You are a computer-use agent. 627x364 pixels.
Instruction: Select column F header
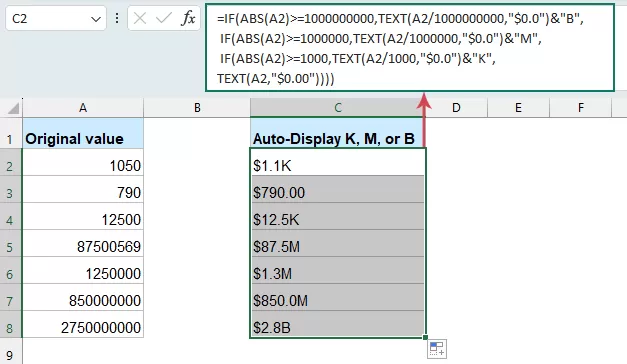point(581,108)
